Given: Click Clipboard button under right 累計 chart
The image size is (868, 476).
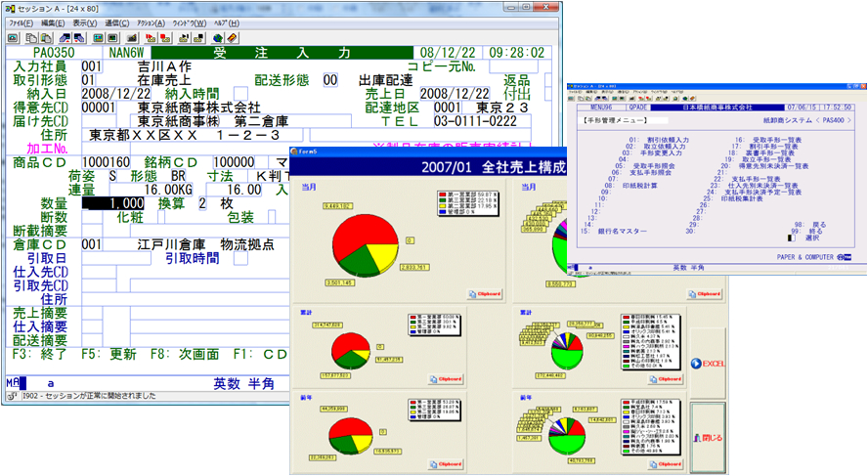Looking at the screenshot, I should click(666, 379).
